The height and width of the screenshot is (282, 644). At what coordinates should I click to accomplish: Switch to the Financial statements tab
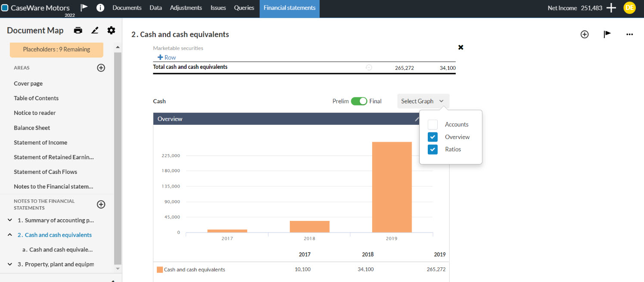(x=289, y=7)
